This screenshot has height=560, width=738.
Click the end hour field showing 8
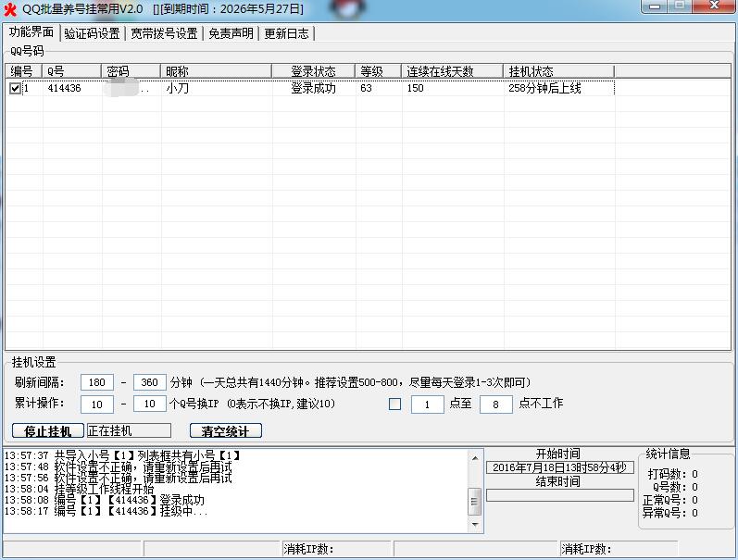click(496, 404)
